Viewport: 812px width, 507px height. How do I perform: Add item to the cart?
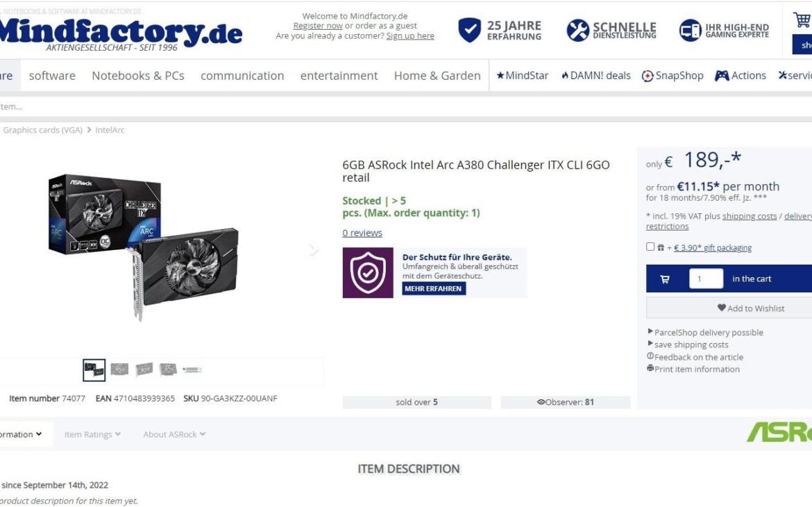(x=752, y=279)
